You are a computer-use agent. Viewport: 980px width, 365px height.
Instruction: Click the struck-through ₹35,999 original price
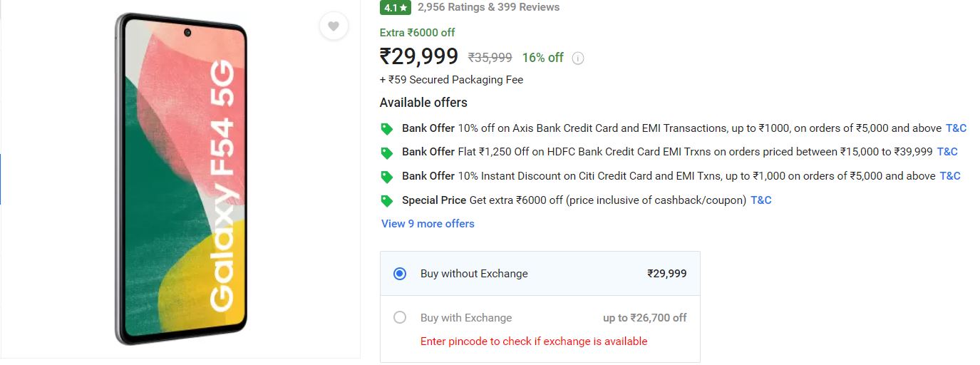(x=490, y=58)
